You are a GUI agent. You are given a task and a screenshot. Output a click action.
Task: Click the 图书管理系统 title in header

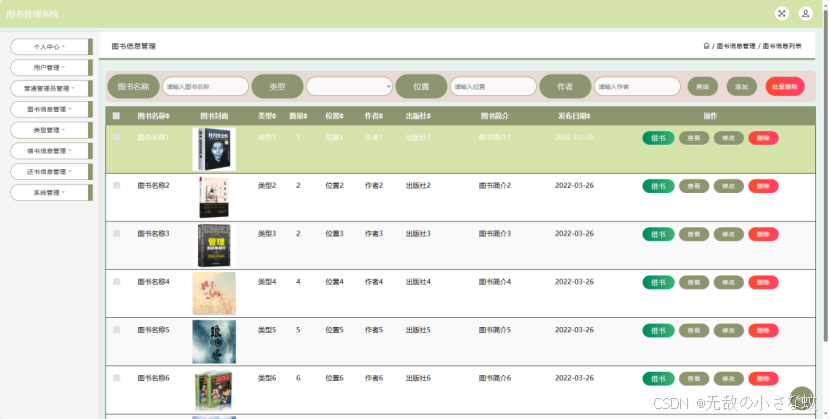(33, 14)
